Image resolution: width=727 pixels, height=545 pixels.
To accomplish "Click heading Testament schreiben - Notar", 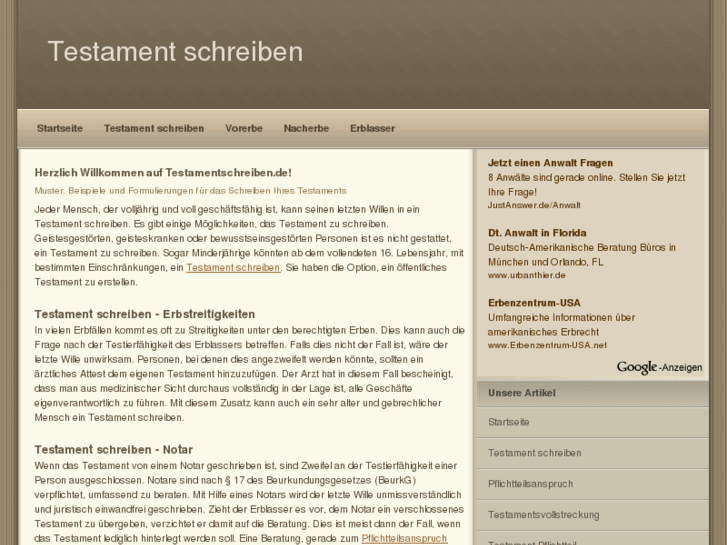I will click(x=114, y=450).
